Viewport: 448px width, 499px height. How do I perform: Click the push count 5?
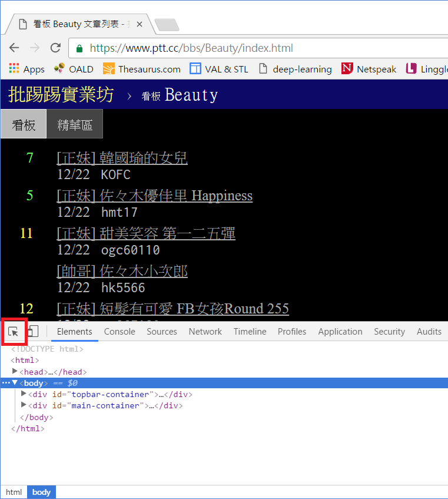[29, 196]
